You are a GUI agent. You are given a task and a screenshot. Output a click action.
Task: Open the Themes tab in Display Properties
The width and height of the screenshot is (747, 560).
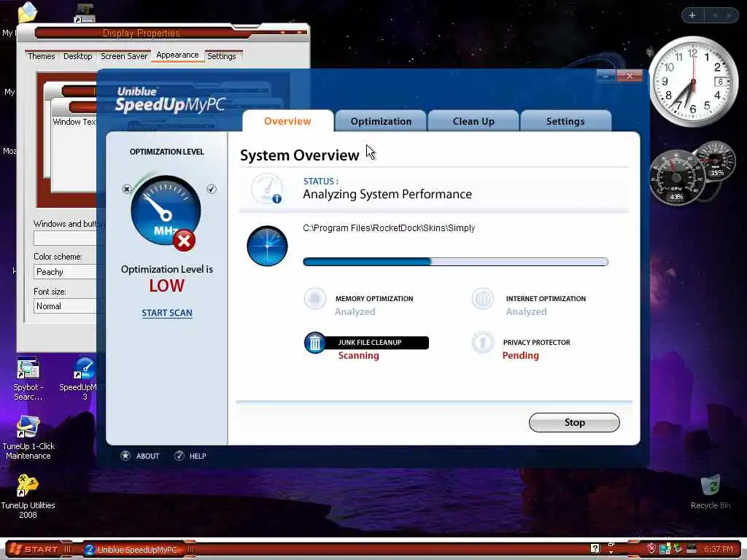42,56
